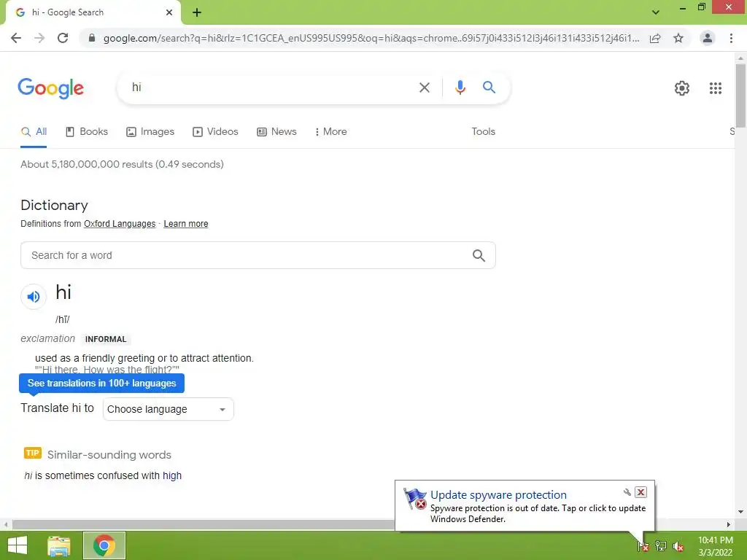Close the spyware protection notification

coord(640,492)
